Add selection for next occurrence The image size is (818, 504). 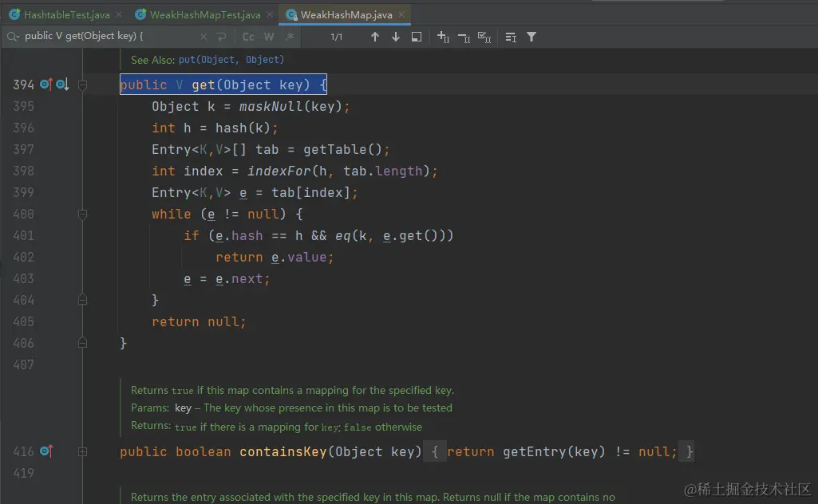pyautogui.click(x=443, y=37)
